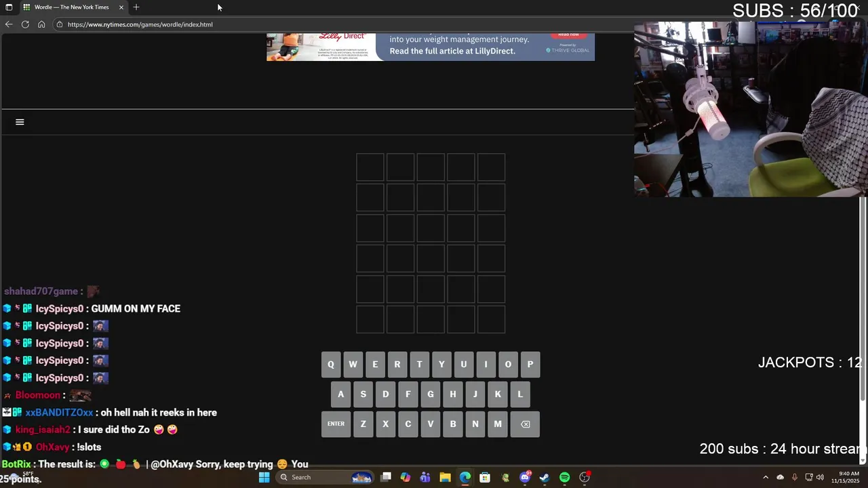Click the X key on Wordle keyboard
The height and width of the screenshot is (488, 868).
pos(386,424)
